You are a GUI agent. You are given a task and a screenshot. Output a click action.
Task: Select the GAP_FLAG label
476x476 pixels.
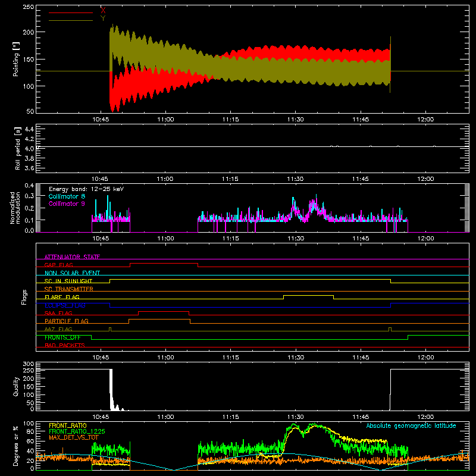point(58,265)
